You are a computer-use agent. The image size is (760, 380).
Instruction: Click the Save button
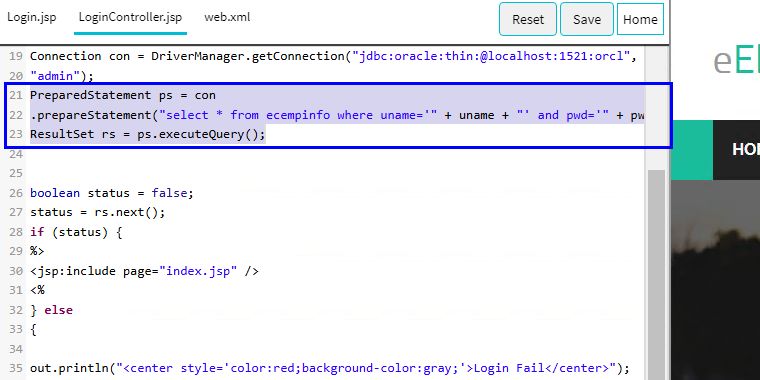pos(587,19)
